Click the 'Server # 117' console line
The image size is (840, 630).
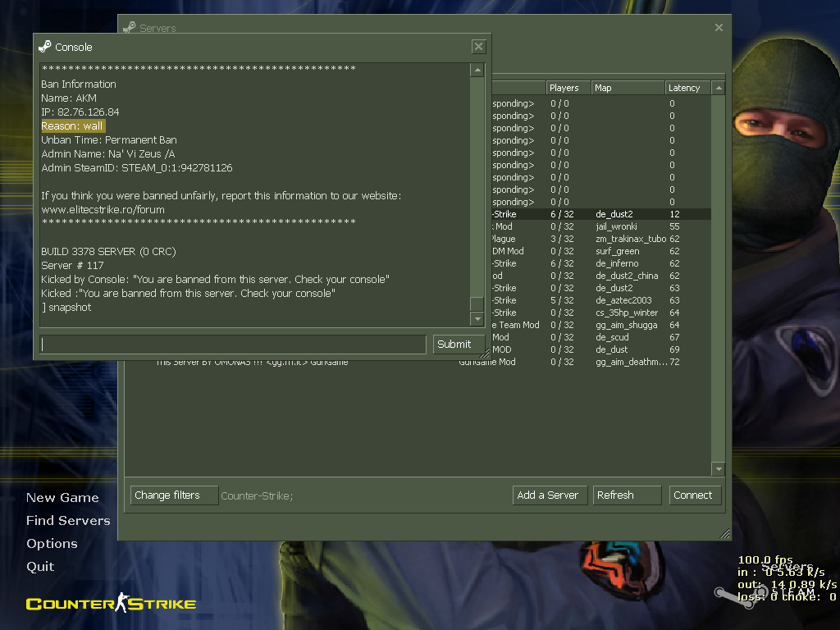coord(72,265)
